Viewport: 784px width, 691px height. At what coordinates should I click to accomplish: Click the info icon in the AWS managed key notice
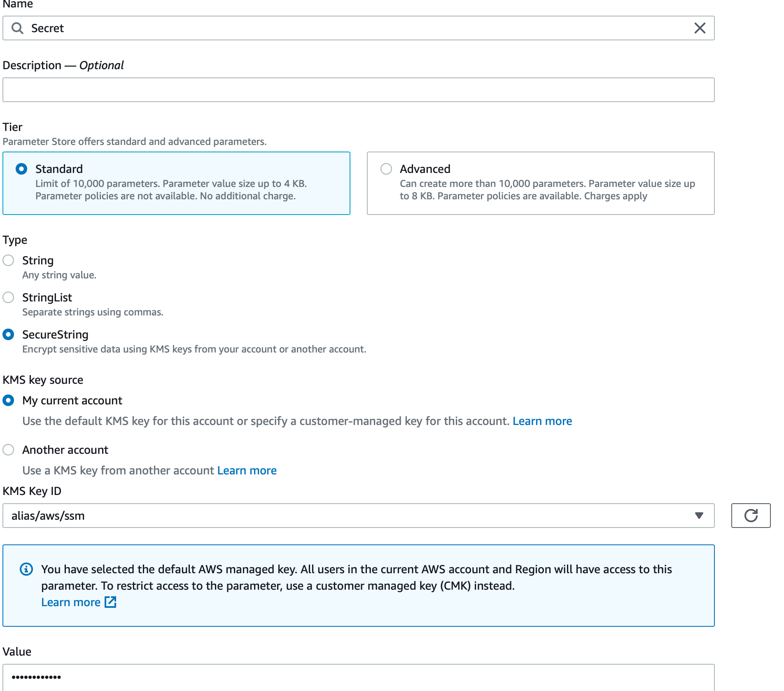(26, 569)
